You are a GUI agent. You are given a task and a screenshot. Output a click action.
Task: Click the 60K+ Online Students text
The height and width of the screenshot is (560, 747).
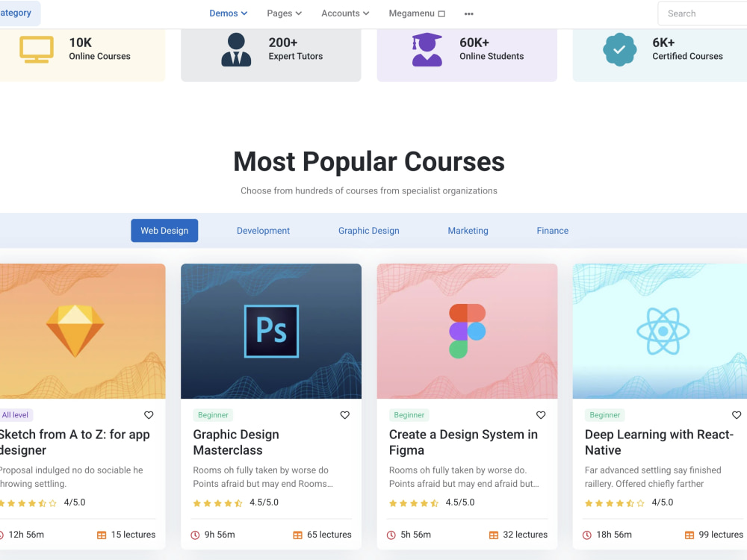tap(492, 49)
